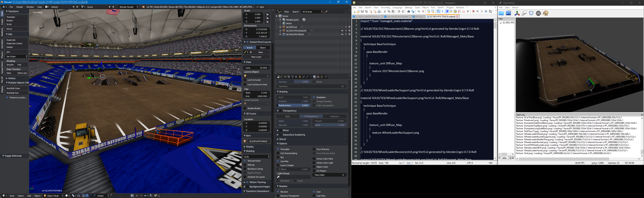Open Particles properties sparkle icon
The height and width of the screenshot is (198, 644).
click(322, 77)
